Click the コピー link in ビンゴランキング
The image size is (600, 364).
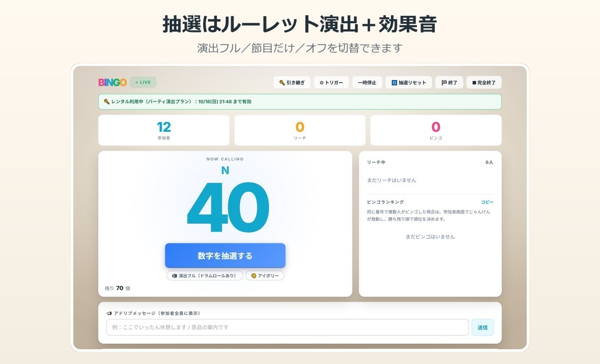pos(487,202)
